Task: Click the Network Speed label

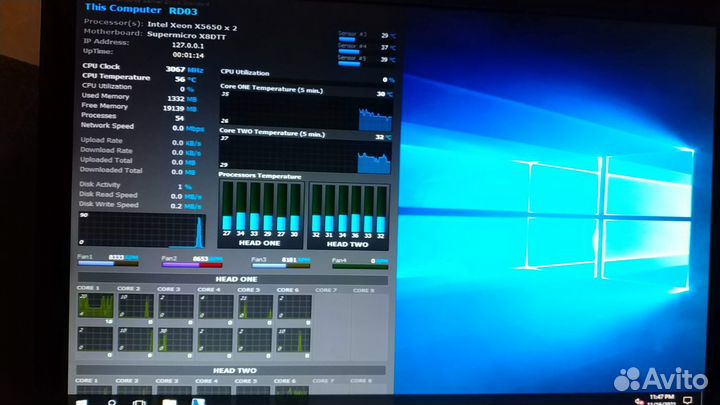Action: (107, 125)
